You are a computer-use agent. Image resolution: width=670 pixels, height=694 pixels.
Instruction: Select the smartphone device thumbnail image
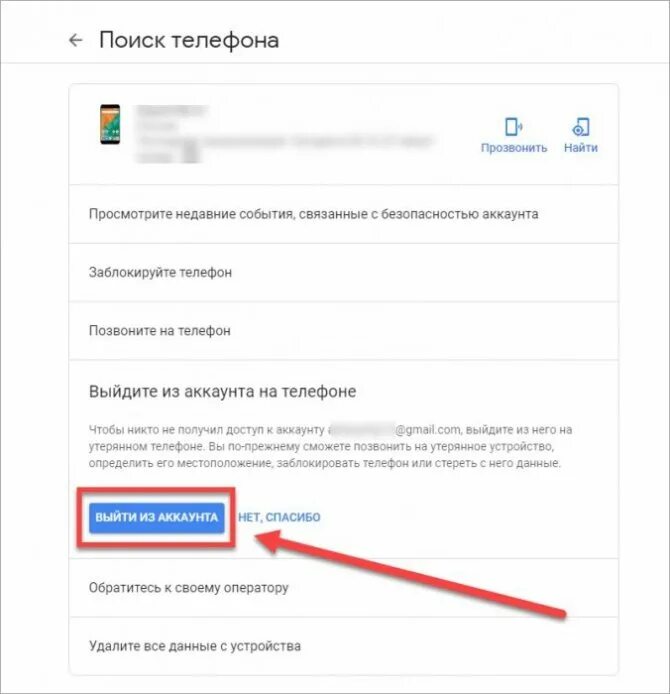point(110,124)
